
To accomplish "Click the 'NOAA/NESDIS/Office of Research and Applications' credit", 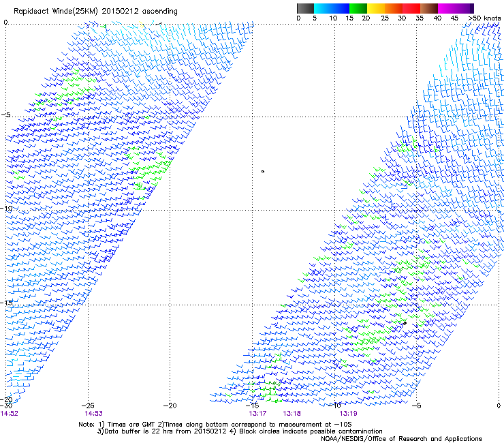I will click(x=401, y=439).
